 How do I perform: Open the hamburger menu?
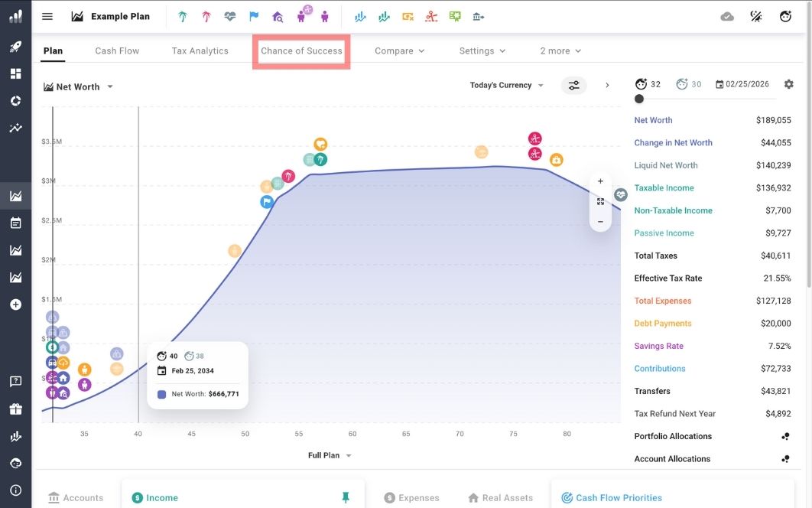47,16
